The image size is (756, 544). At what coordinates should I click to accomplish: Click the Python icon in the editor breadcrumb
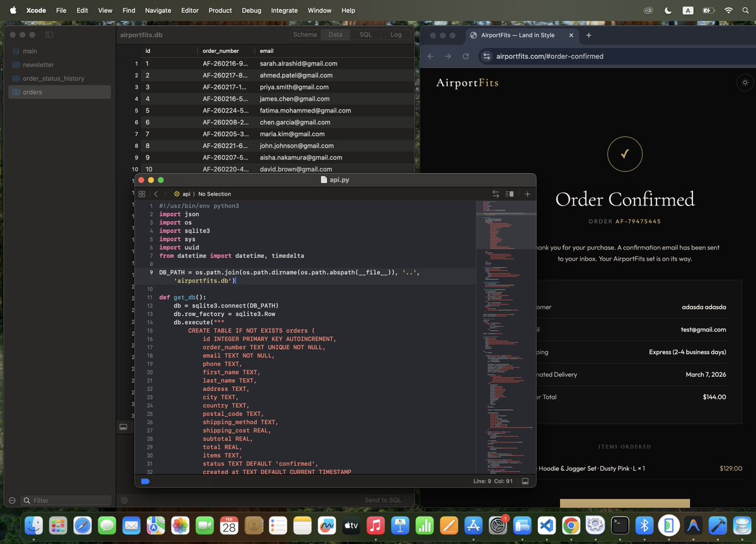176,194
